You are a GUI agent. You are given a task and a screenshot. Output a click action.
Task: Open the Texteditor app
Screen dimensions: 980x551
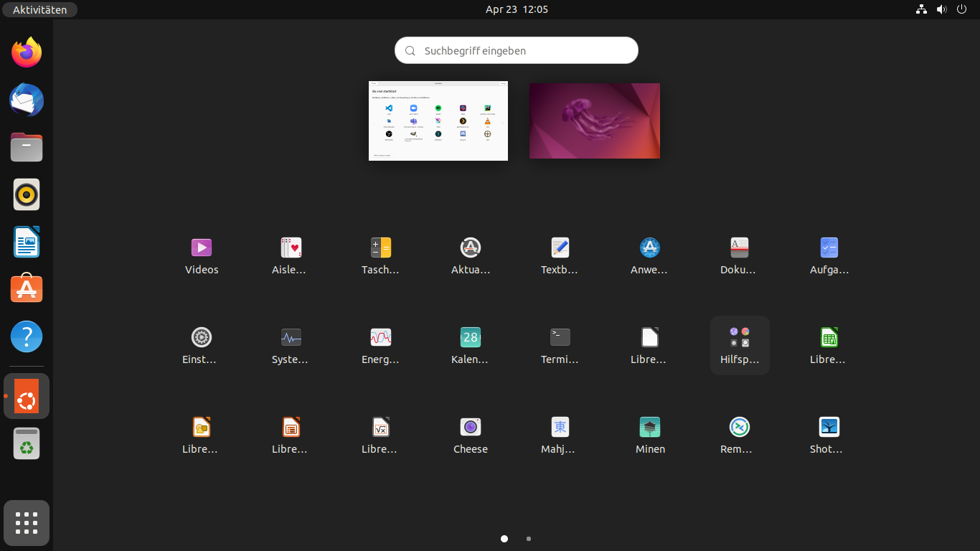tap(560, 255)
